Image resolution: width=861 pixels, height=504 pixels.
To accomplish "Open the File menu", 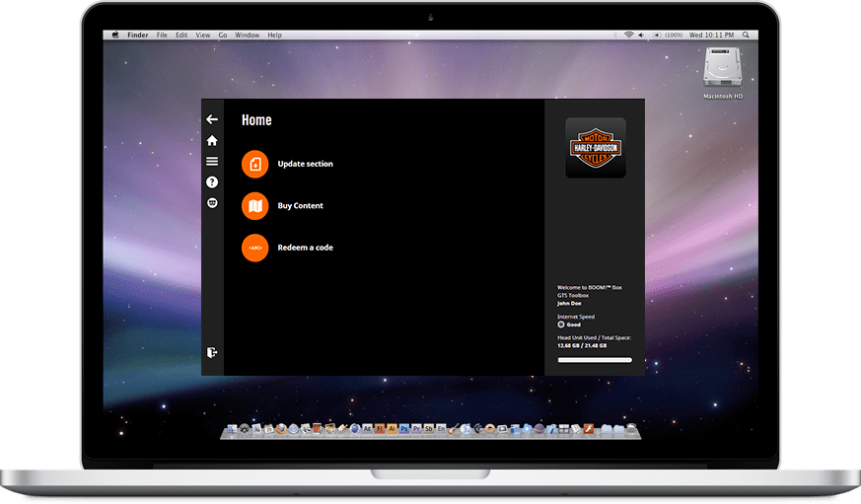I will [x=162, y=35].
